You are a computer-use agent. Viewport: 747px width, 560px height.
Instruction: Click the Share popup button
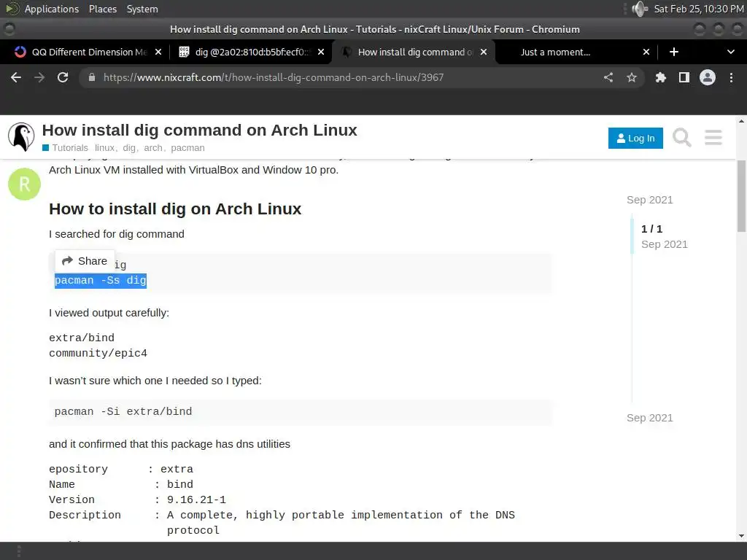[x=85, y=261]
